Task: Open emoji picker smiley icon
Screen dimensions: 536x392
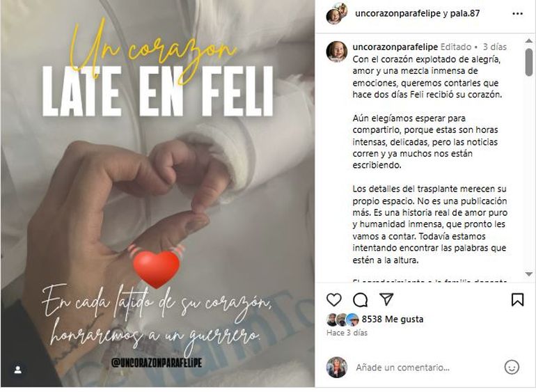Action: pyautogui.click(x=512, y=368)
